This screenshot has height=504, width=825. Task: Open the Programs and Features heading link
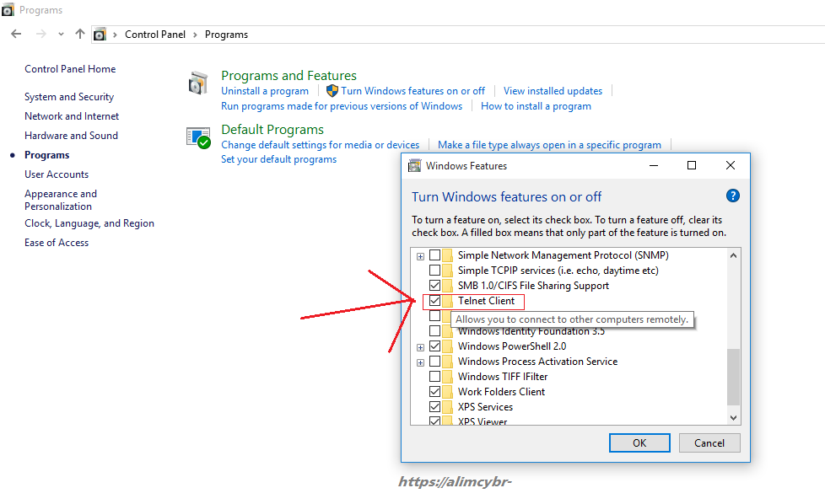click(x=288, y=76)
